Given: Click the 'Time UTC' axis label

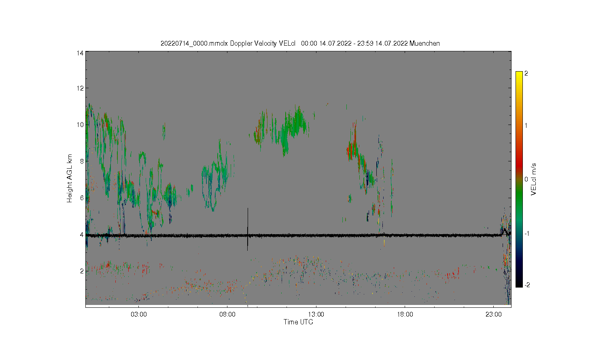Looking at the screenshot, I should click(x=298, y=322).
